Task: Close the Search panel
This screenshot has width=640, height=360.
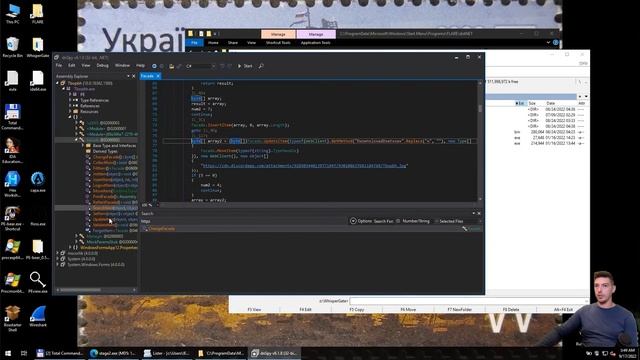Action: click(x=479, y=213)
